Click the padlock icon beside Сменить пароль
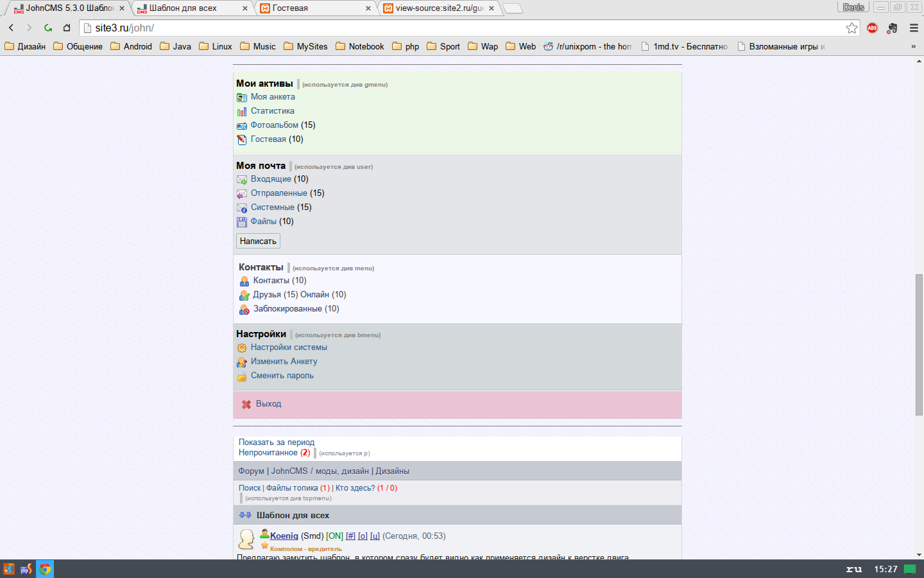The image size is (924, 578). pyautogui.click(x=242, y=376)
